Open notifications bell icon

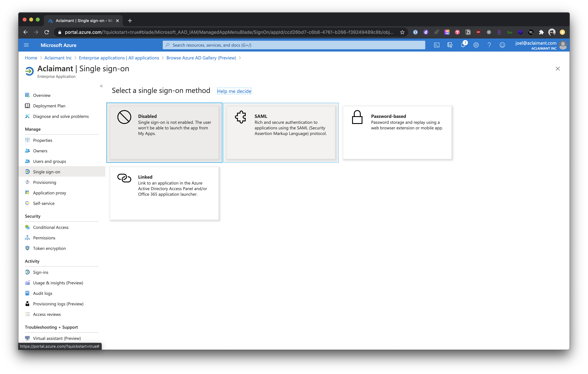(463, 45)
